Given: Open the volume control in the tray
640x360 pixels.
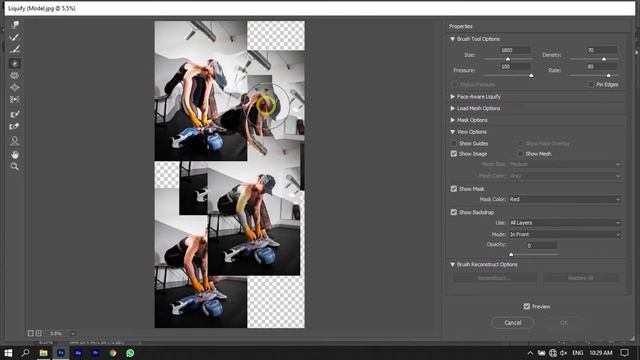Looking at the screenshot, I should pyautogui.click(x=564, y=353).
